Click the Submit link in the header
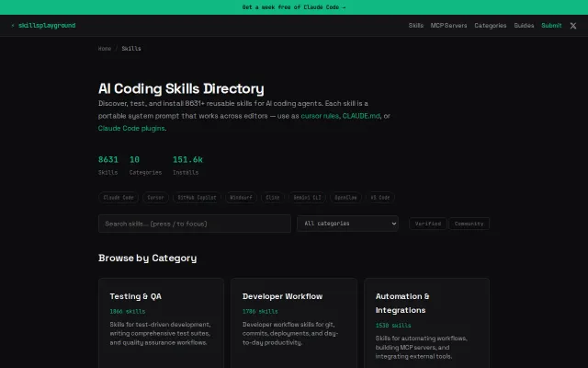Viewport: 588px width, 368px height. (x=551, y=26)
